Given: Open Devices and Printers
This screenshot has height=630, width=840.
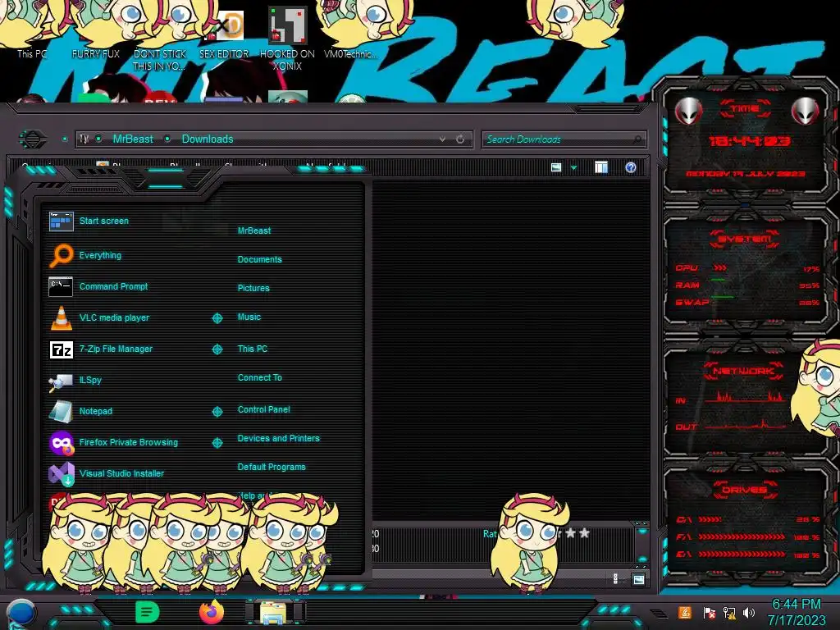Looking at the screenshot, I should coord(279,438).
